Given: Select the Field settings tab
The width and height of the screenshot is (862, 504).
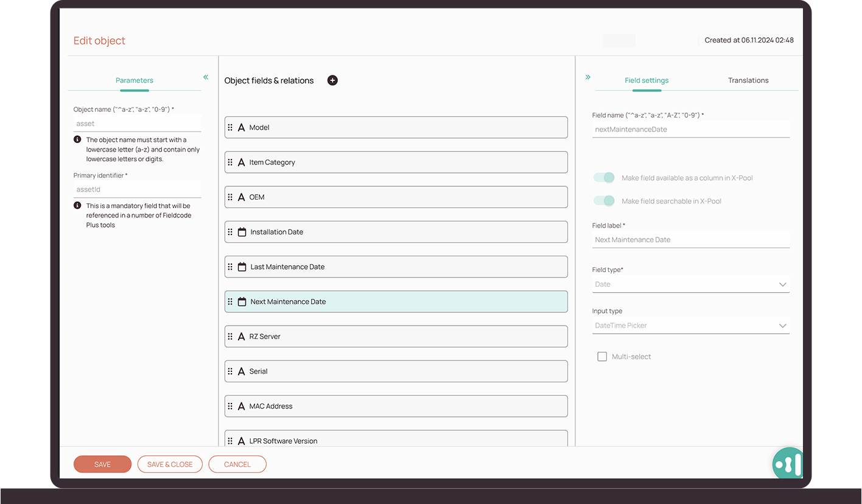Looking at the screenshot, I should tap(646, 80).
